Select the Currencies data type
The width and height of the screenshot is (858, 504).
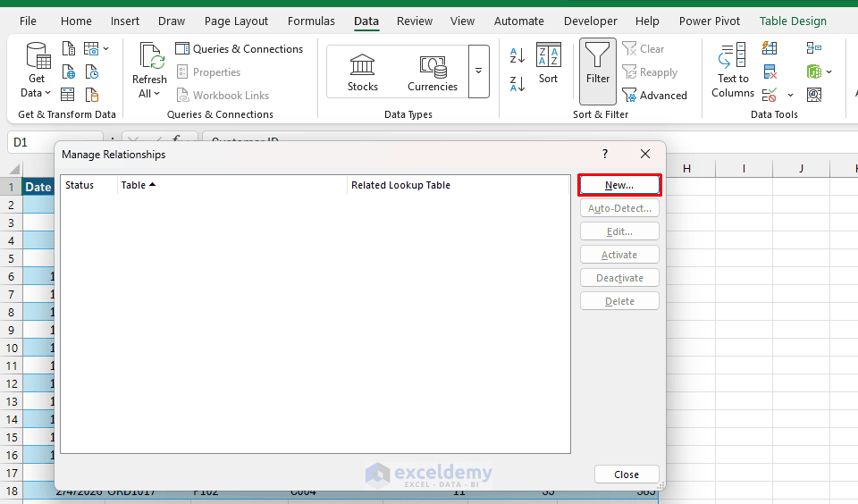pyautogui.click(x=433, y=72)
